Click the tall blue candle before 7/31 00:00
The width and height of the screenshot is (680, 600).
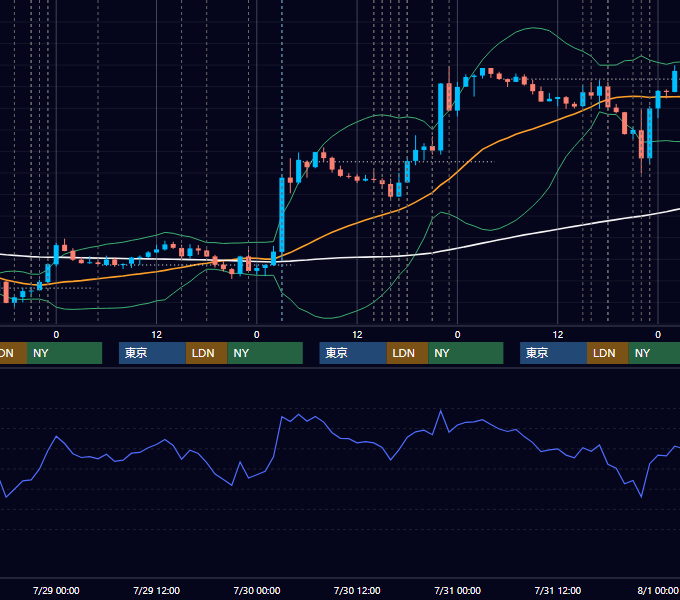[x=441, y=117]
